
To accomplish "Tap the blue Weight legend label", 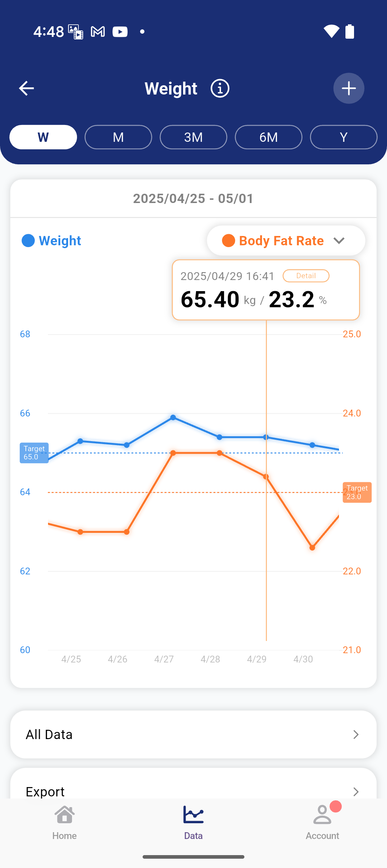I will pyautogui.click(x=60, y=241).
